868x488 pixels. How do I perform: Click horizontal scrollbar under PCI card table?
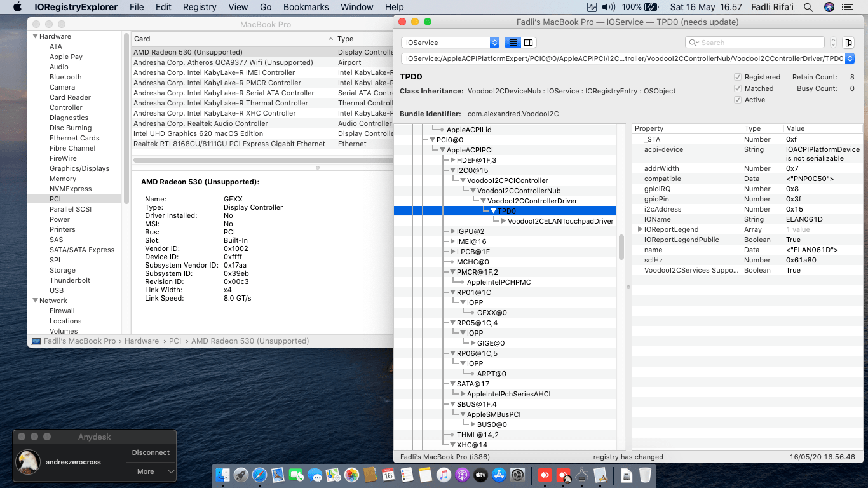pyautogui.click(x=262, y=159)
